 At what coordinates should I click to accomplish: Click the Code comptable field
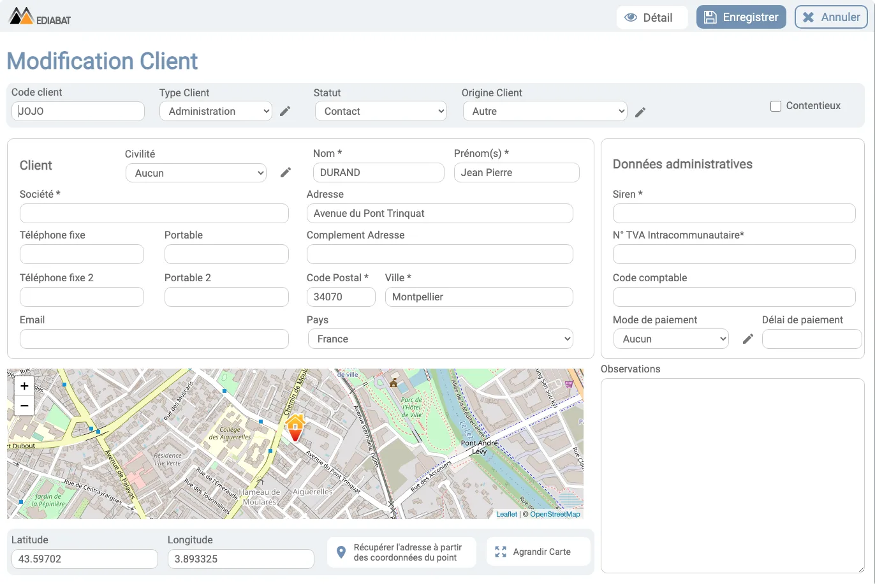tap(734, 297)
